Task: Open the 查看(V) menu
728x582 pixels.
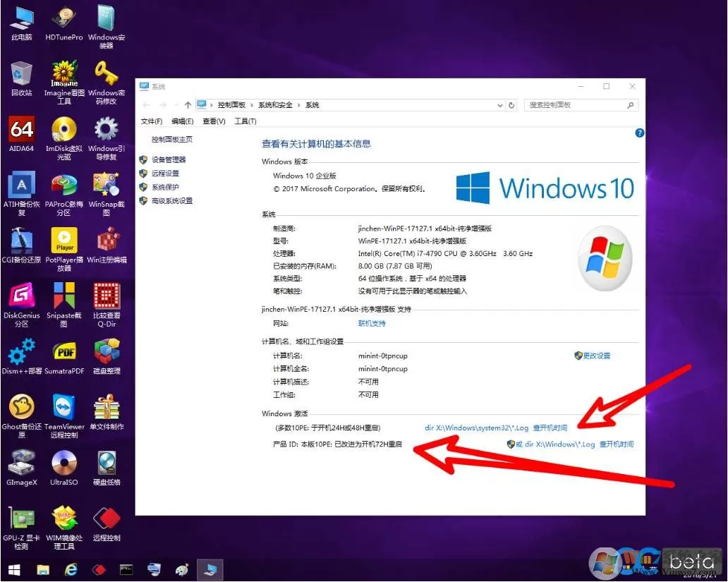Action: 214,121
